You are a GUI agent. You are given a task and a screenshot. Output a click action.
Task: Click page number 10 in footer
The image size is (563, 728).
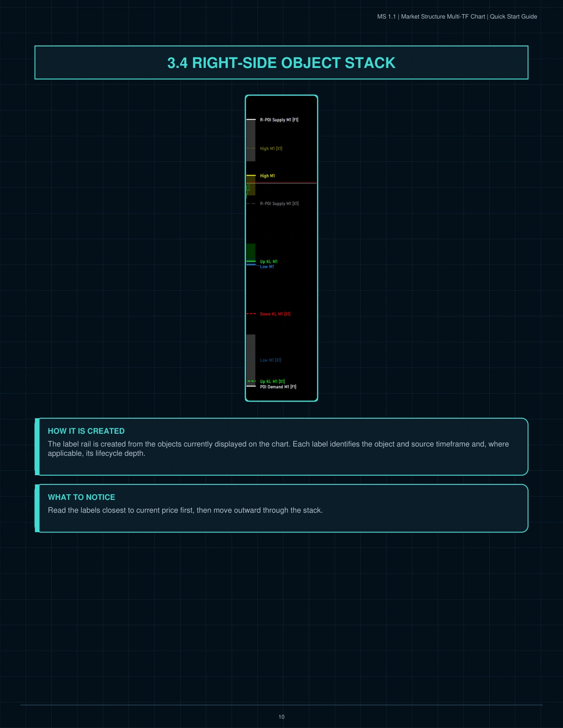point(281,717)
